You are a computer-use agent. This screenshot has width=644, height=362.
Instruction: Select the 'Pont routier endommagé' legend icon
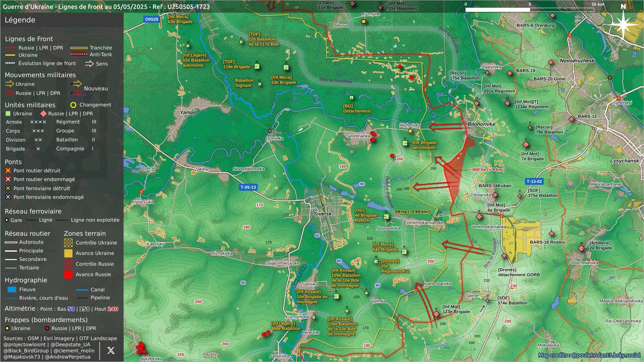tap(8, 179)
